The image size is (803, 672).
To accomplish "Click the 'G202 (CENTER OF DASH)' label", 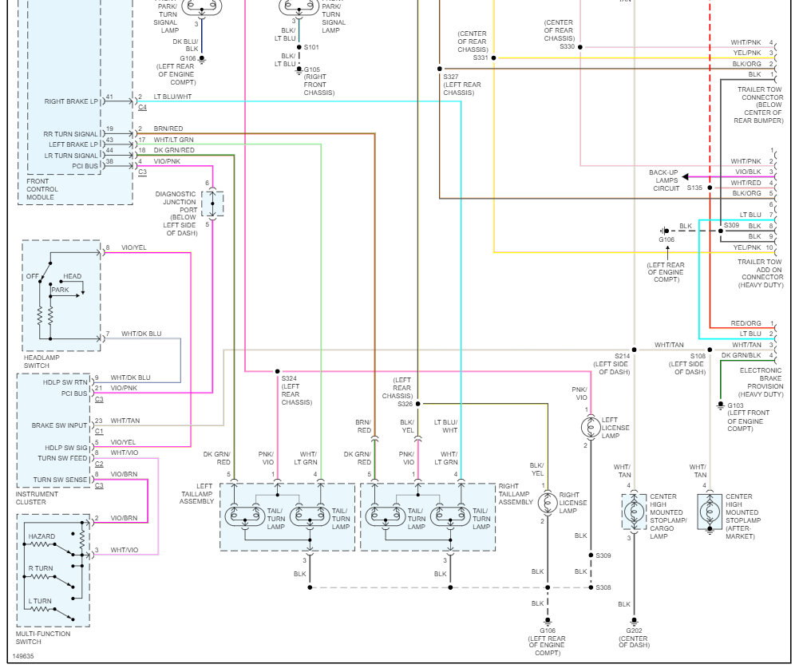I will coord(634,638).
